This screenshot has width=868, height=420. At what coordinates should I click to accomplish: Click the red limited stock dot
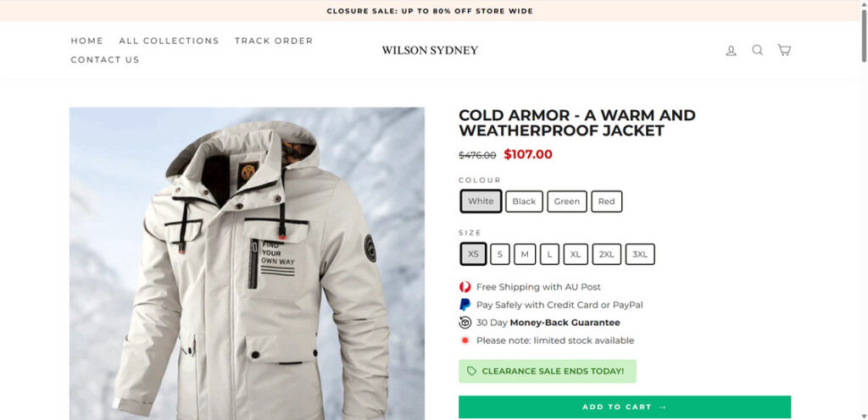465,340
